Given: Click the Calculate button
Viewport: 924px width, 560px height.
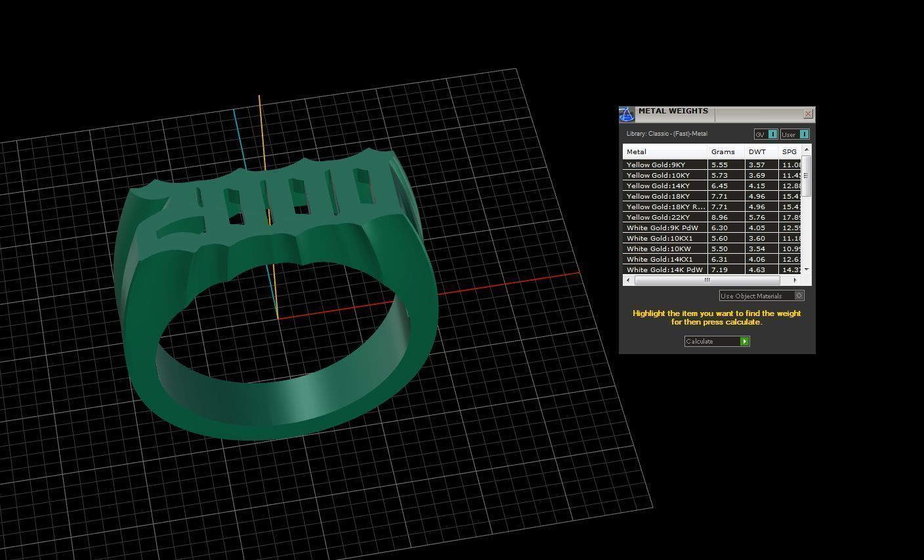Looking at the screenshot, I should pos(717,341).
